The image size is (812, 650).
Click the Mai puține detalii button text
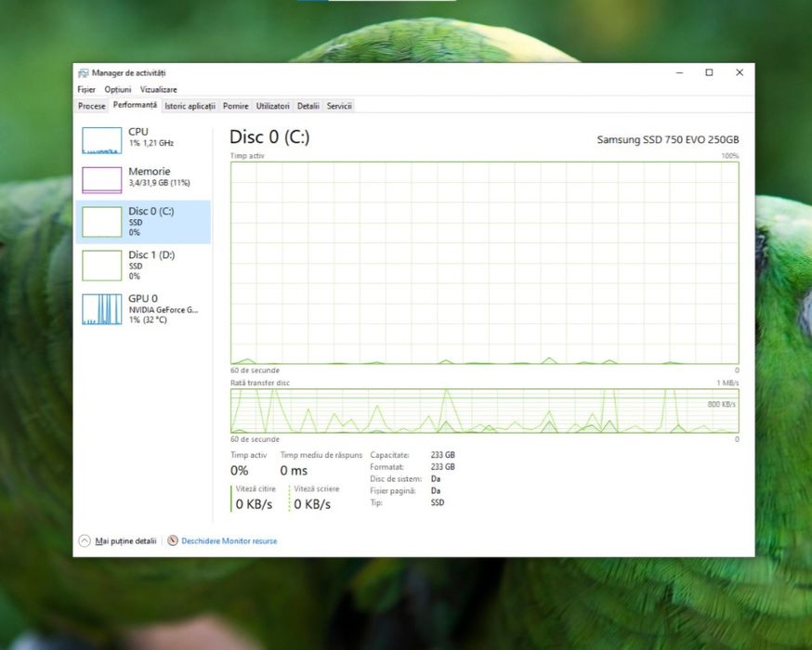[125, 541]
